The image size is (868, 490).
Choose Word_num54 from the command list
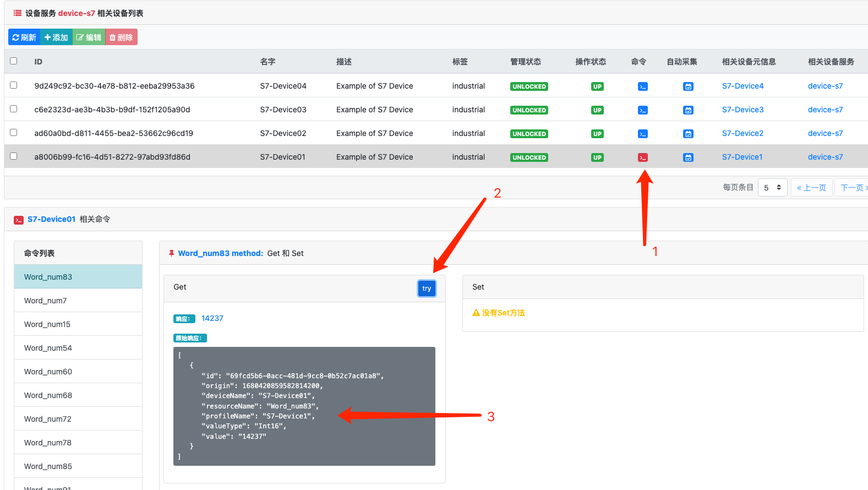point(78,348)
